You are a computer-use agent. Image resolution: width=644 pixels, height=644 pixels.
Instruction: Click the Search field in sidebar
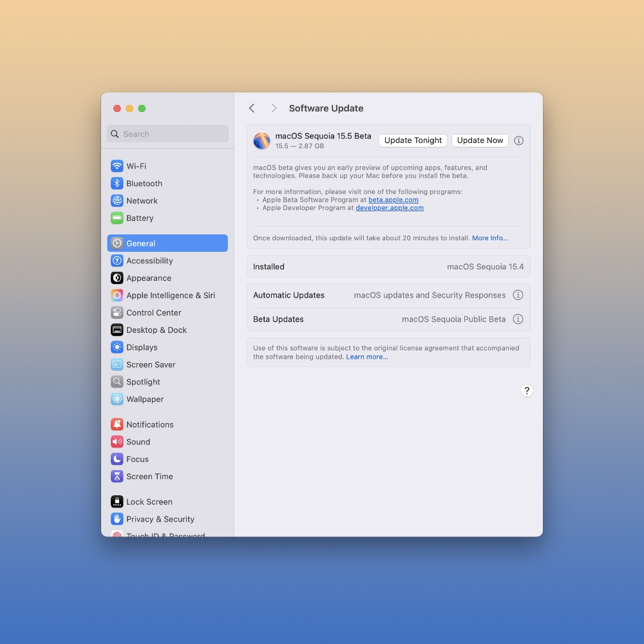[x=167, y=134]
